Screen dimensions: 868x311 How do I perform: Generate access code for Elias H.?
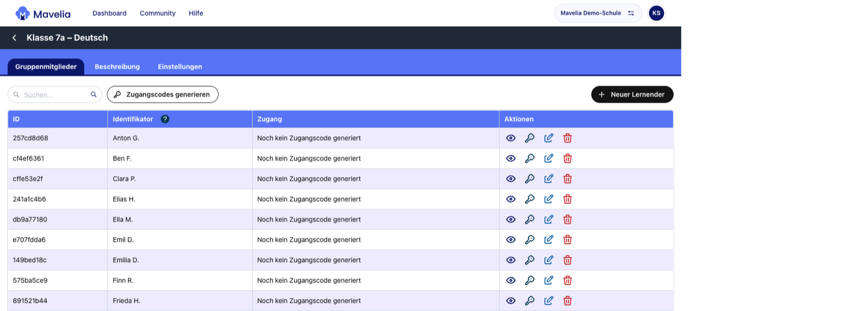pyautogui.click(x=530, y=199)
